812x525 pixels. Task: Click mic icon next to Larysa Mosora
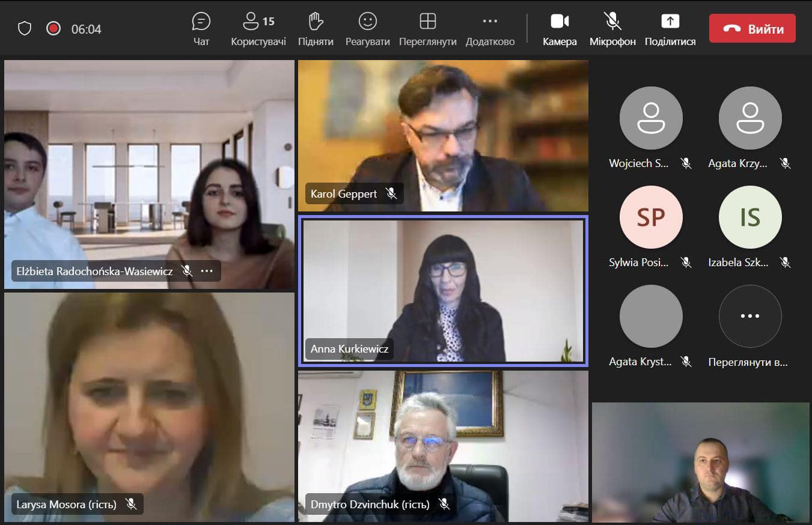(131, 504)
